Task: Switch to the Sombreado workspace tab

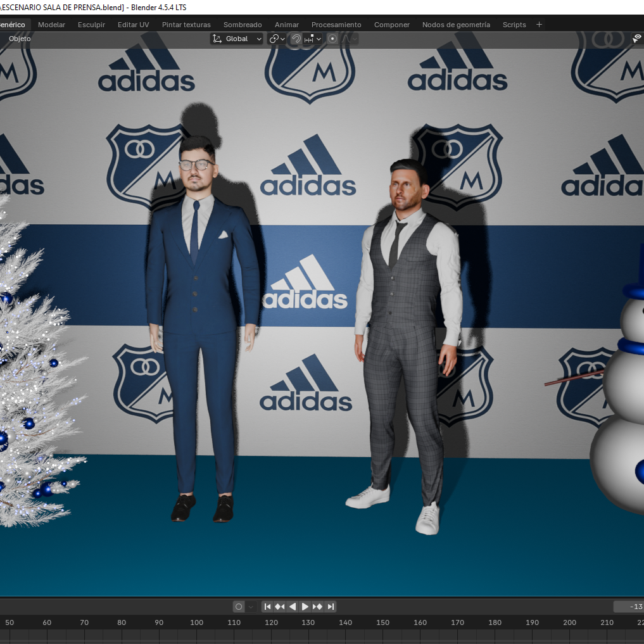Action: [243, 25]
